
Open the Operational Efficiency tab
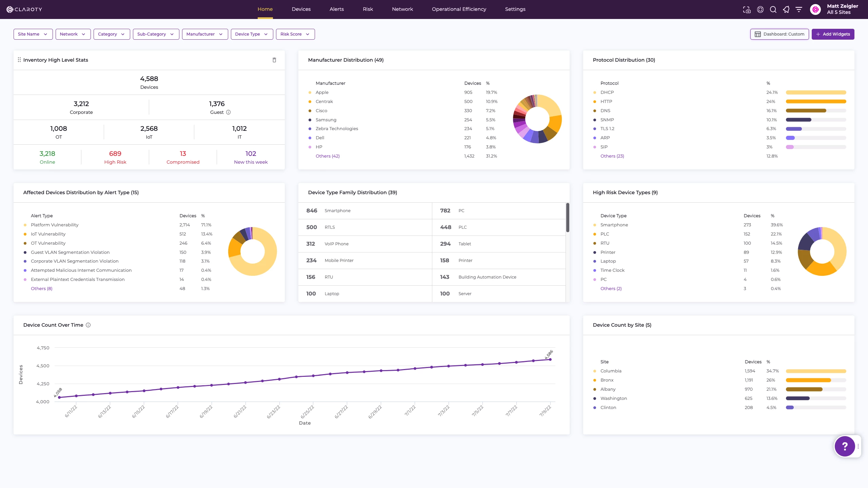tap(459, 9)
